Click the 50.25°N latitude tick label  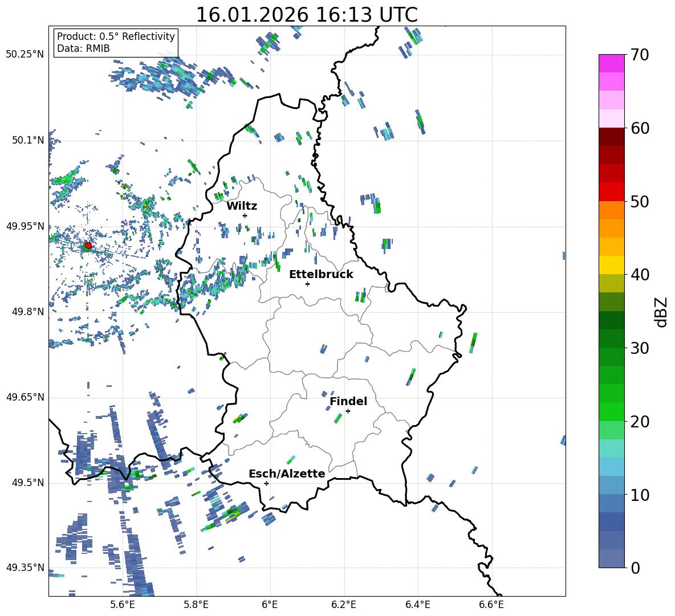click(x=25, y=54)
